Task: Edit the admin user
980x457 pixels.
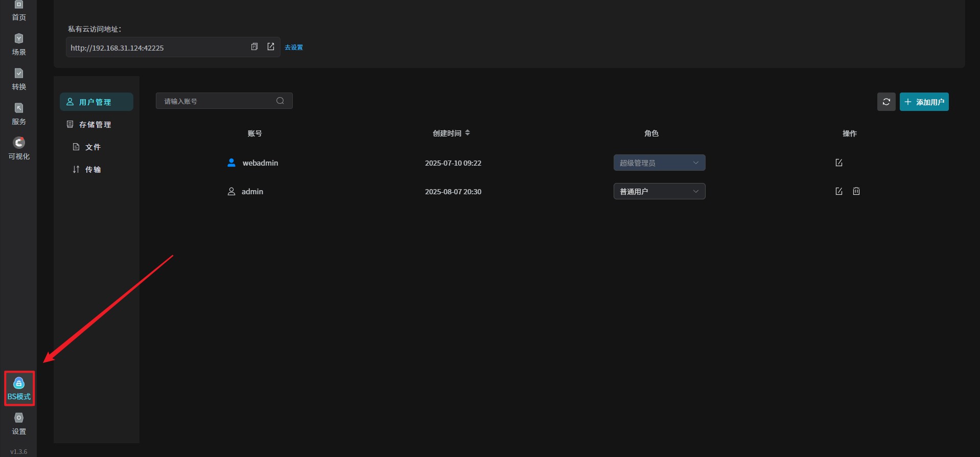Action: point(838,191)
